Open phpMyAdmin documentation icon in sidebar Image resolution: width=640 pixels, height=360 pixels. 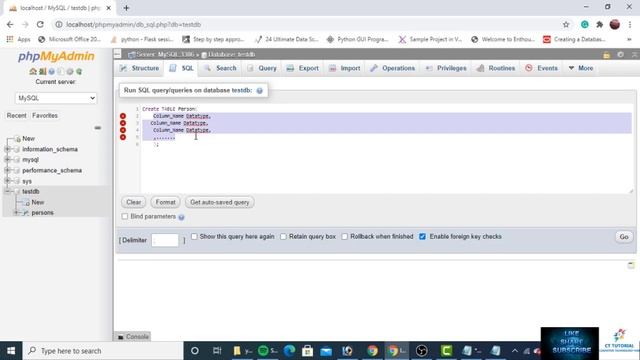coord(51,71)
